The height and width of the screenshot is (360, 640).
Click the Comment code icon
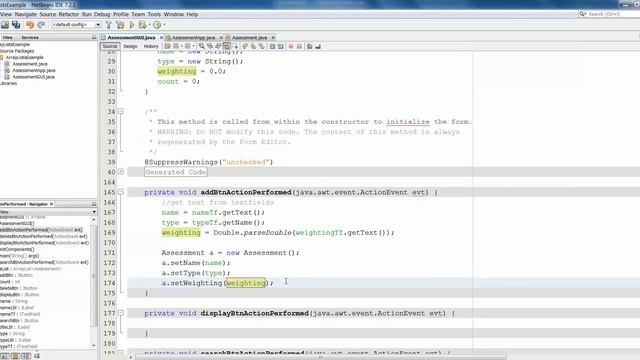310,46
